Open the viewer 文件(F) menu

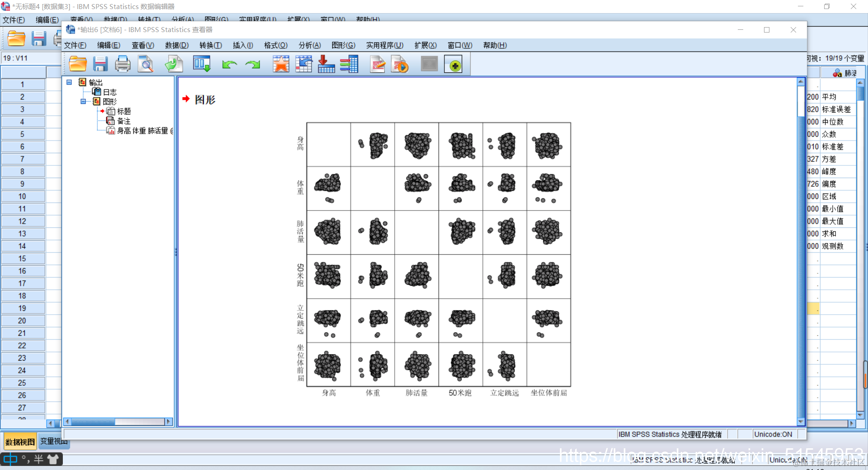tap(75, 45)
